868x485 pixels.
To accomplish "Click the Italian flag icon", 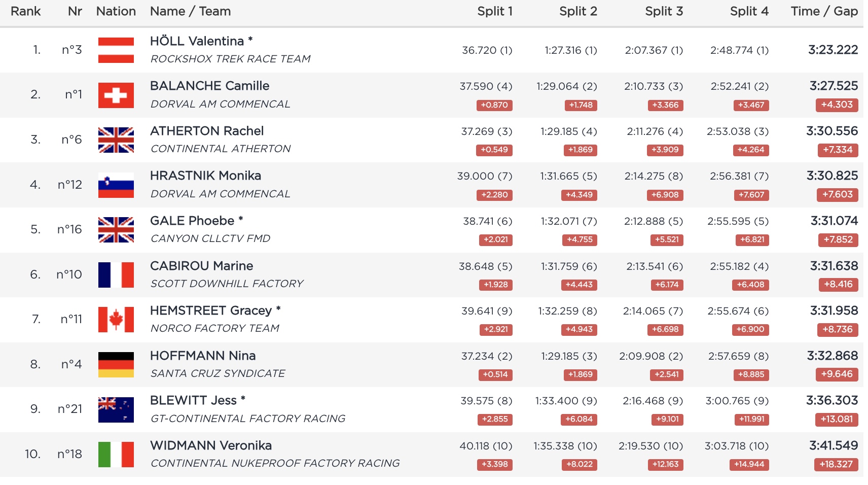I will tap(116, 455).
